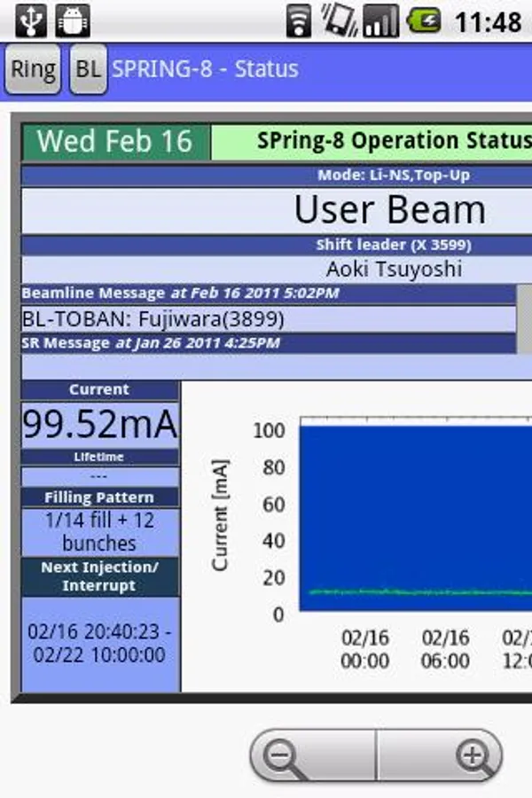The width and height of the screenshot is (532, 798).
Task: Click the Lifetime label header
Action: 100,457
